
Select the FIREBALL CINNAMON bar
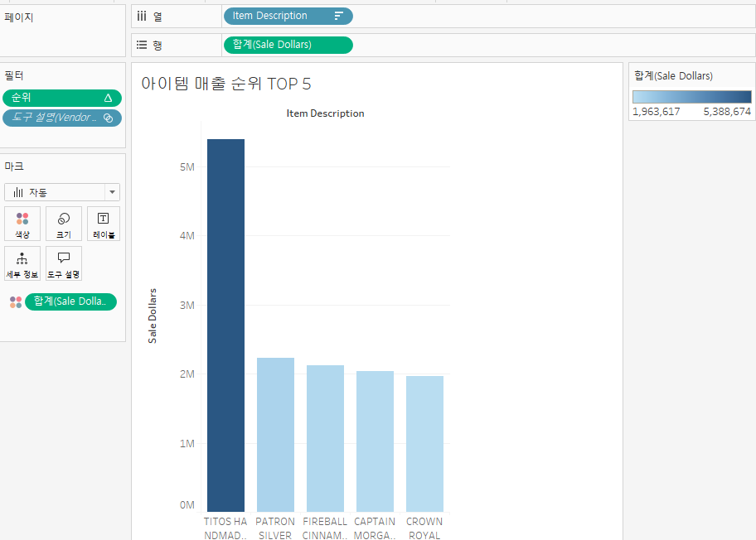[326, 438]
